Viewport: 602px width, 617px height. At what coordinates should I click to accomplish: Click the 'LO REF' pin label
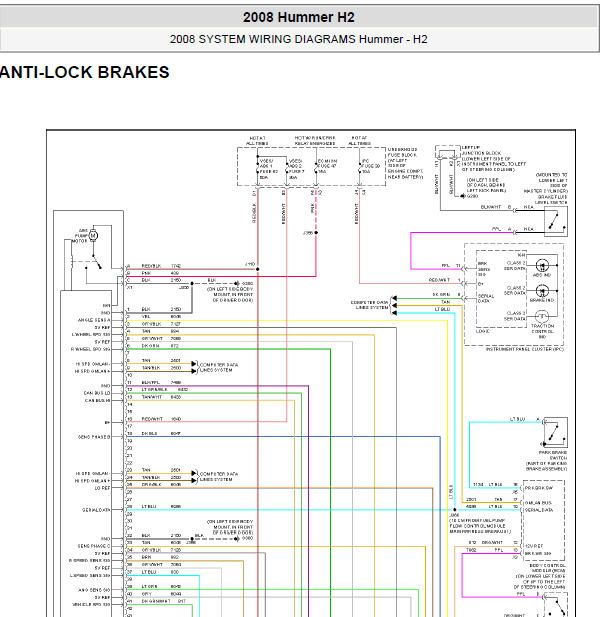point(102,488)
